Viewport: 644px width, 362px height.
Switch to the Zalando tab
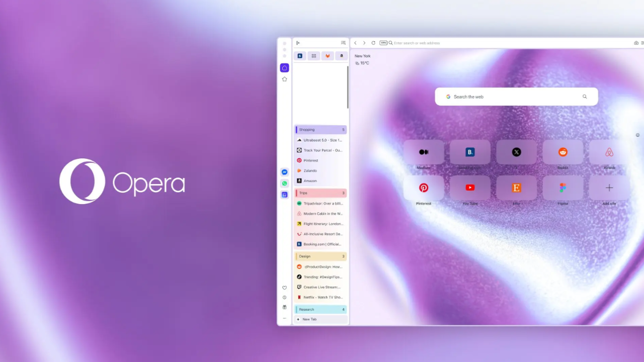pos(320,170)
